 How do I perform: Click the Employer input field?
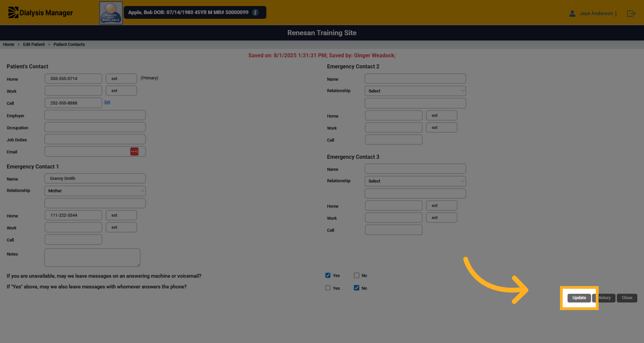point(95,115)
